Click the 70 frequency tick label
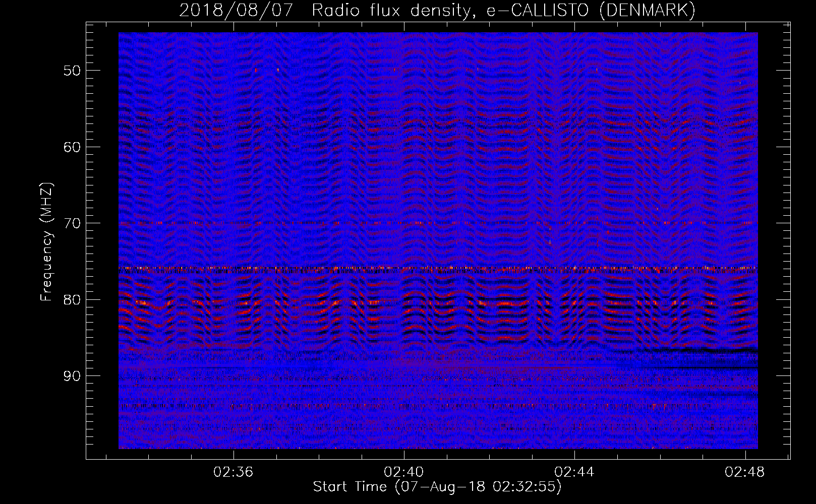The width and height of the screenshot is (816, 504). tap(72, 223)
